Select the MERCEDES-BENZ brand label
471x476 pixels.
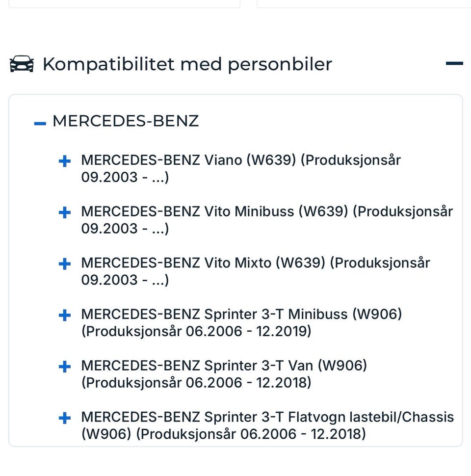[x=126, y=121]
